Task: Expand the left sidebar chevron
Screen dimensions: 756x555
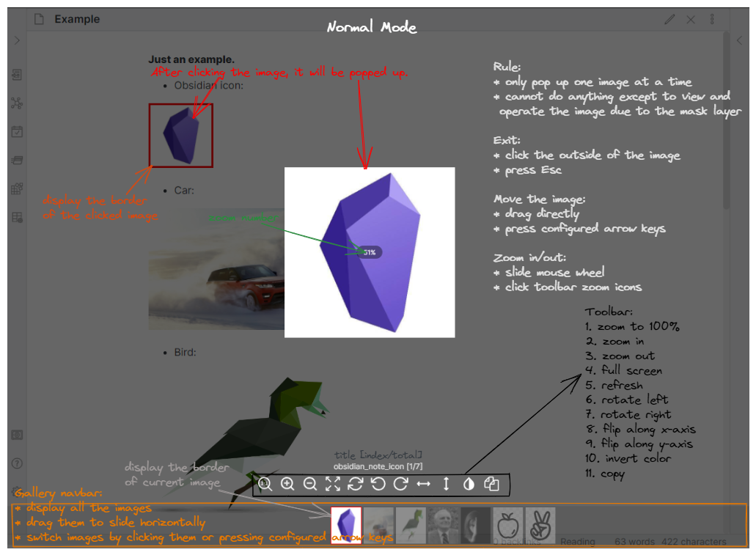Action: click(x=18, y=40)
